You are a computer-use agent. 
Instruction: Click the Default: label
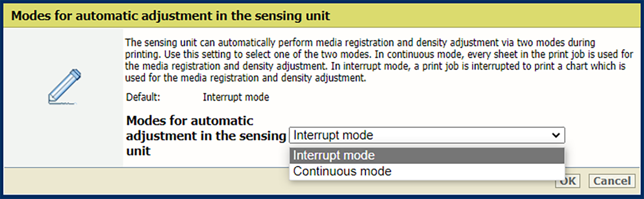pyautogui.click(x=144, y=98)
